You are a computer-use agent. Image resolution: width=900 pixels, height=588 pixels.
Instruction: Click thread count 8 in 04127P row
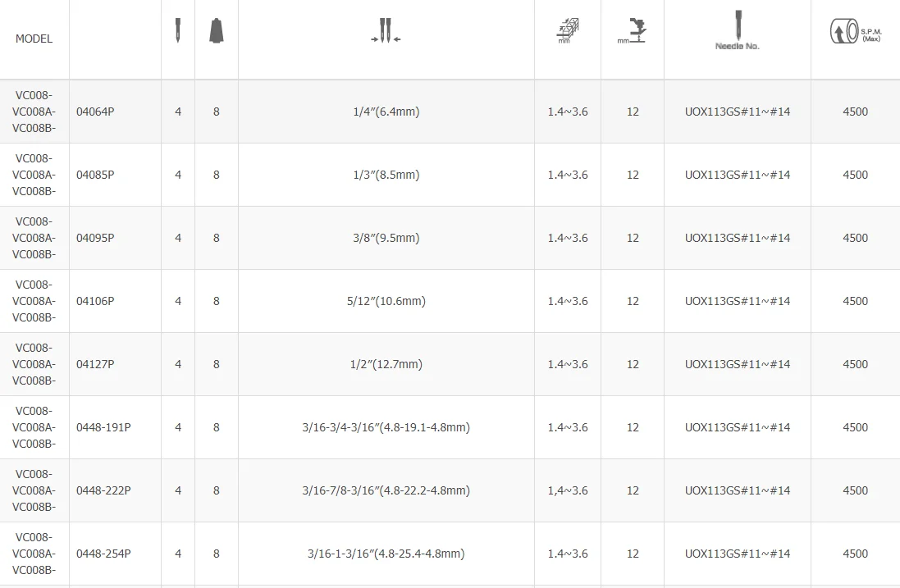[217, 364]
